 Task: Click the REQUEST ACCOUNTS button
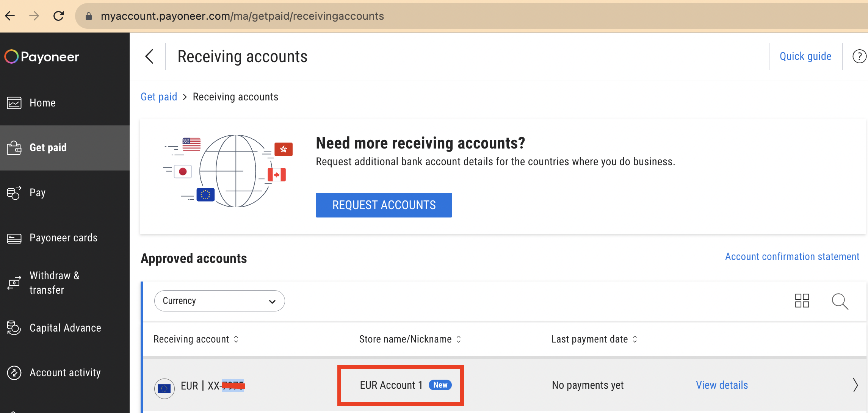pos(384,205)
